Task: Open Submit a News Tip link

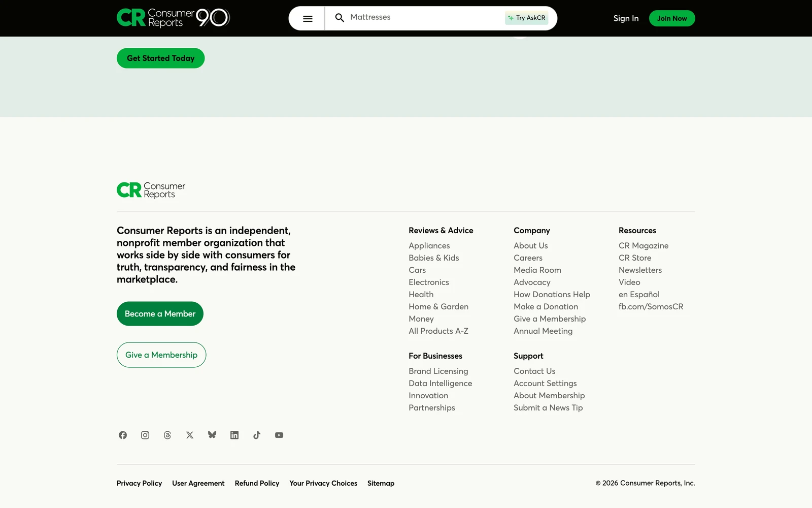Action: coord(548,408)
